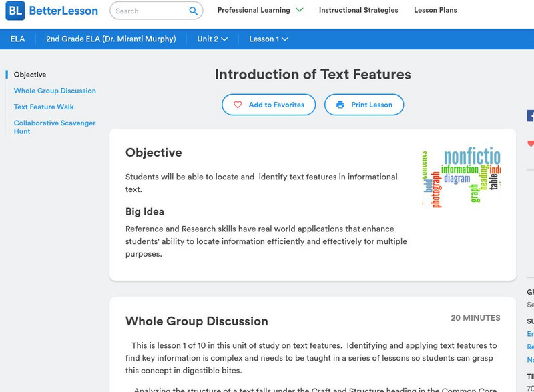
Task: Click the BetterLesson logo icon
Action: coord(15,11)
